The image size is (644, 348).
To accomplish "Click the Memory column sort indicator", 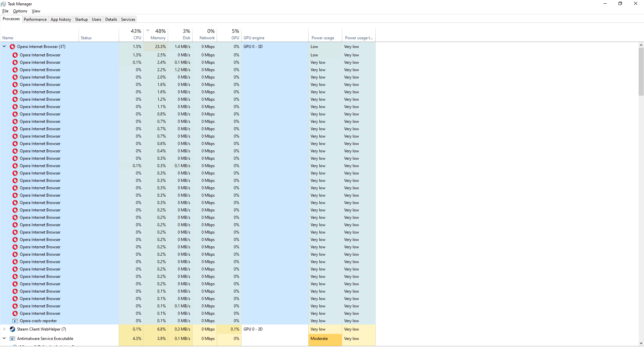I will tap(148, 30).
